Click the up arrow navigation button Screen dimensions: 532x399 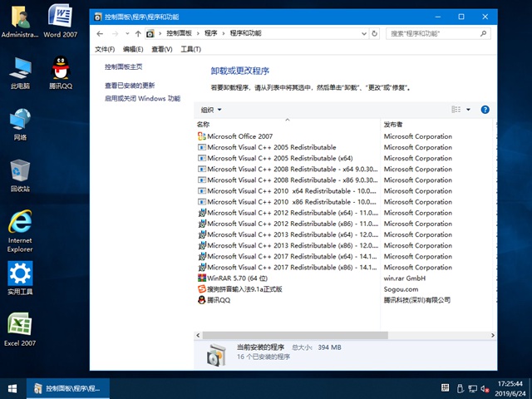(138, 33)
